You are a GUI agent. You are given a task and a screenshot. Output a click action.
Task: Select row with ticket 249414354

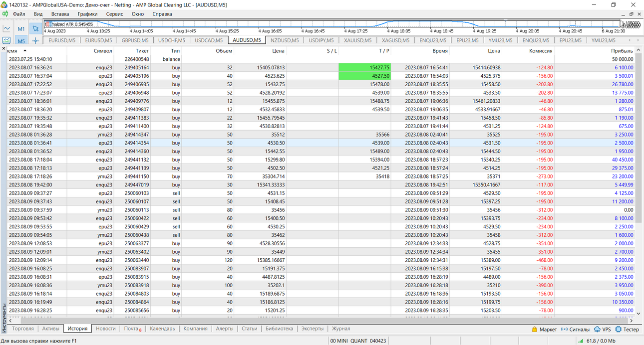(x=320, y=143)
